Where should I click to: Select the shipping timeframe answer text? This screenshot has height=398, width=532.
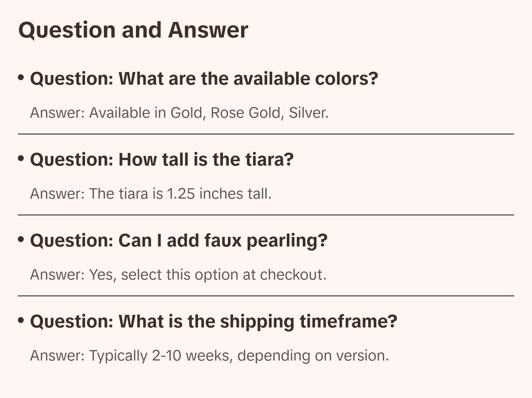[x=209, y=356]
